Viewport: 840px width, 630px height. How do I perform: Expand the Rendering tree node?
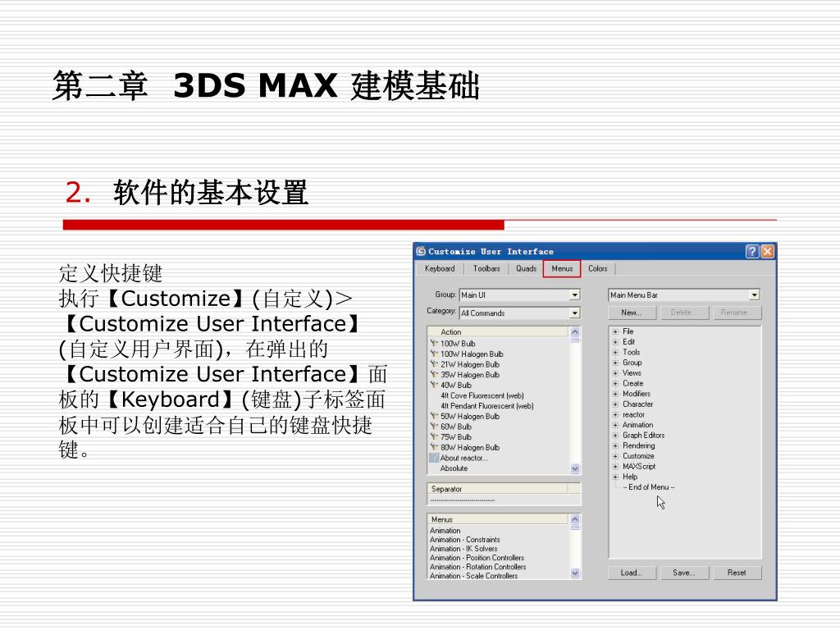tap(615, 445)
